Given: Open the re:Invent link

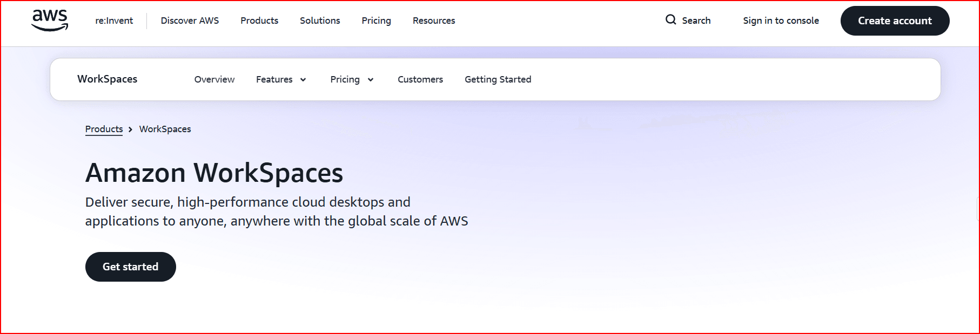Looking at the screenshot, I should click(114, 21).
